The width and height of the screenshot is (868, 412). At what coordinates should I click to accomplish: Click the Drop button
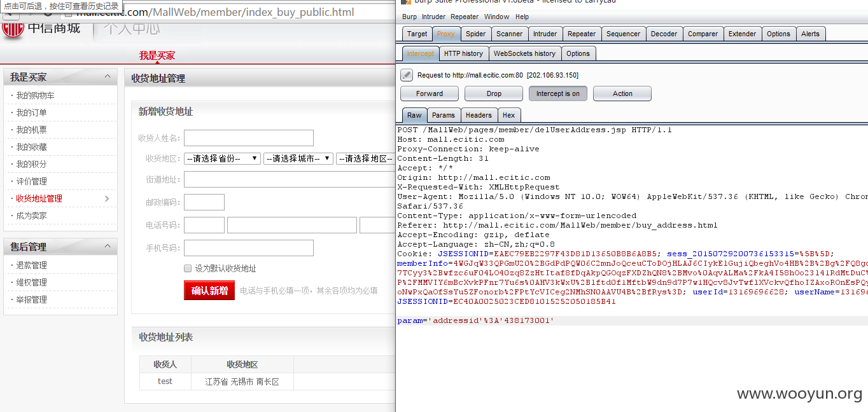pyautogui.click(x=494, y=93)
